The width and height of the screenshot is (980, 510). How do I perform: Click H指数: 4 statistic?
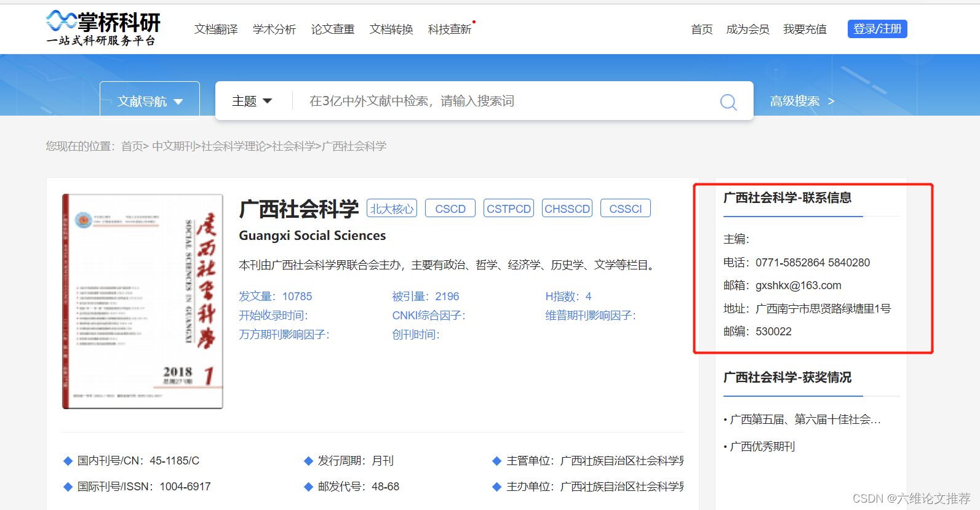(568, 297)
